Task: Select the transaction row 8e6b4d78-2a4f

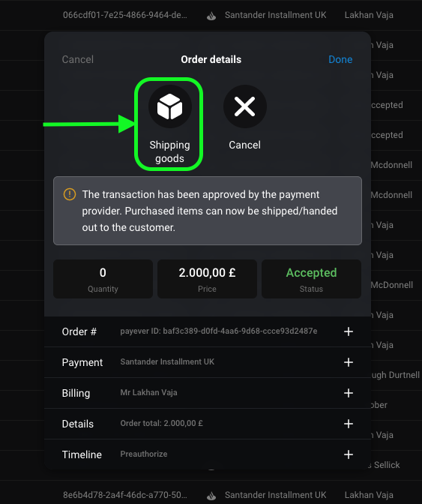Action: pos(211,495)
